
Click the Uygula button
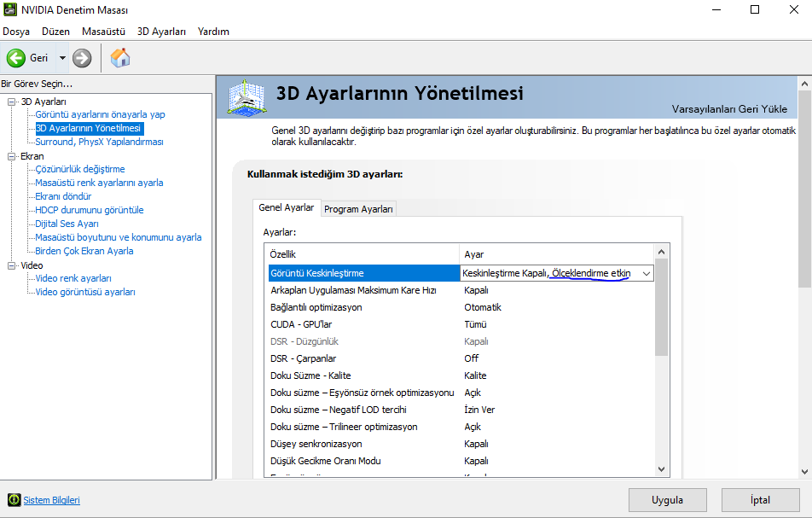668,500
